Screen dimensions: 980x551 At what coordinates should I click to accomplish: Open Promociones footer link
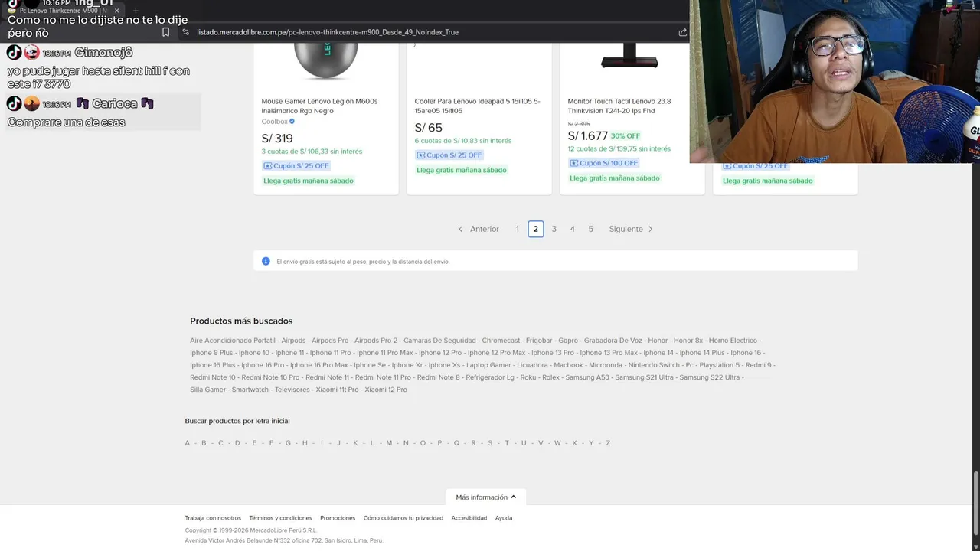(338, 518)
